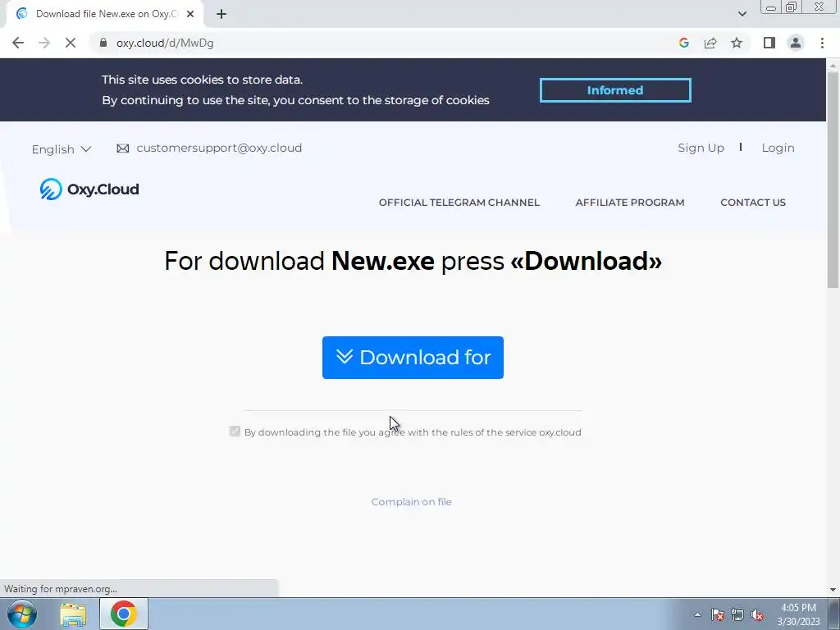Click the browser forward arrow
Viewport: 840px width, 630px height.
44,43
